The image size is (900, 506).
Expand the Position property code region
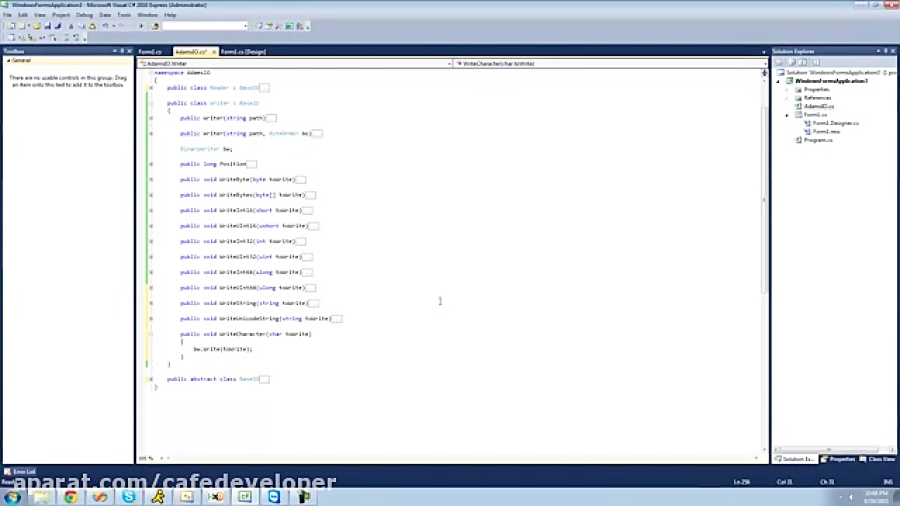tap(151, 164)
